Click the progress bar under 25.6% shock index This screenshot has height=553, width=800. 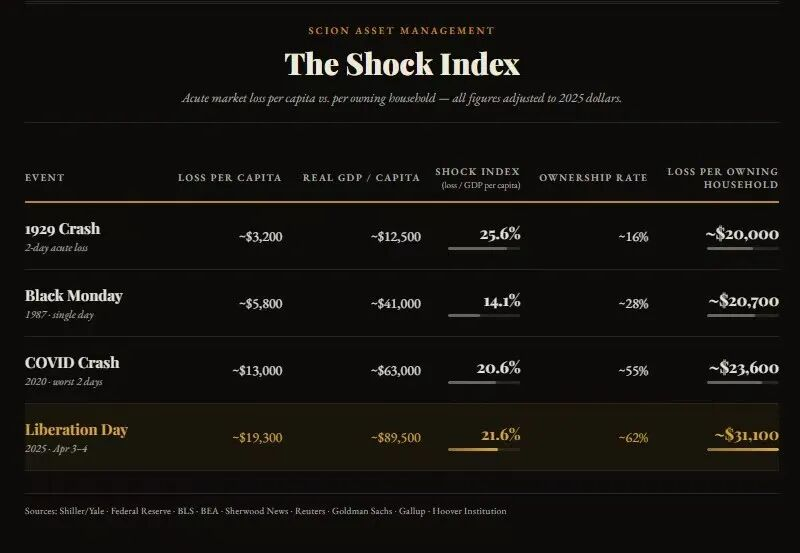point(484,248)
